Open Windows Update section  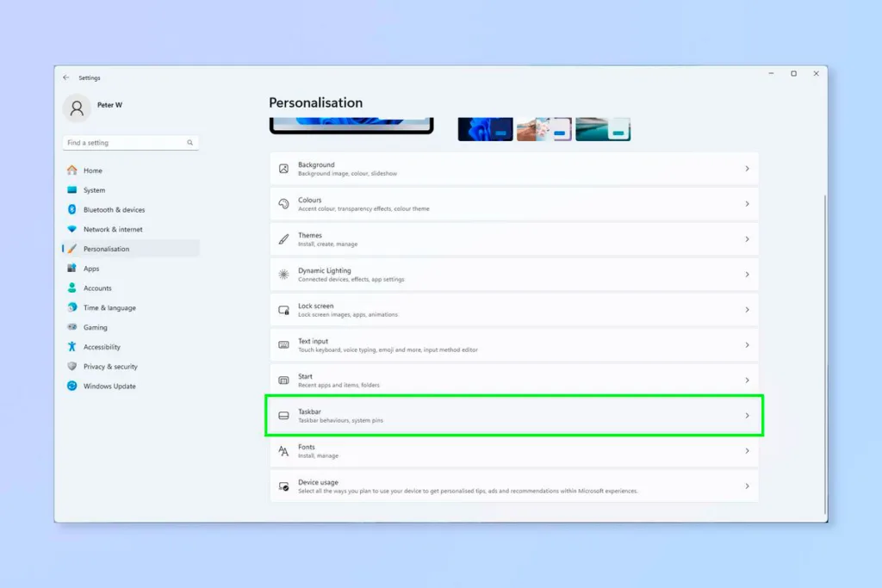click(x=109, y=387)
